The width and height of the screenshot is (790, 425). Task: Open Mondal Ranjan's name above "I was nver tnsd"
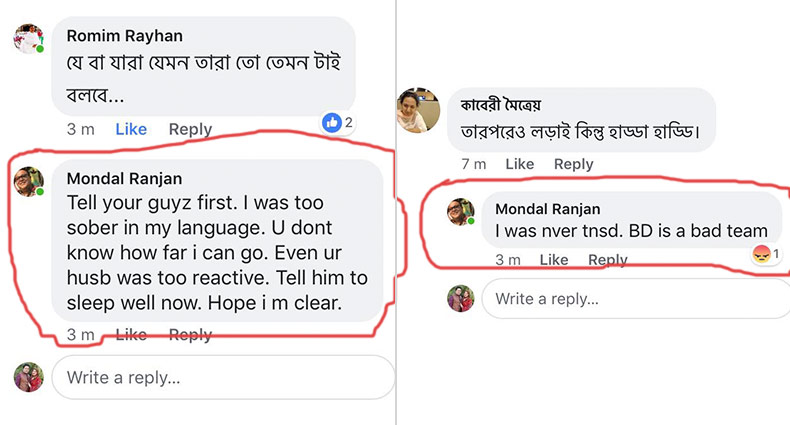coord(549,209)
